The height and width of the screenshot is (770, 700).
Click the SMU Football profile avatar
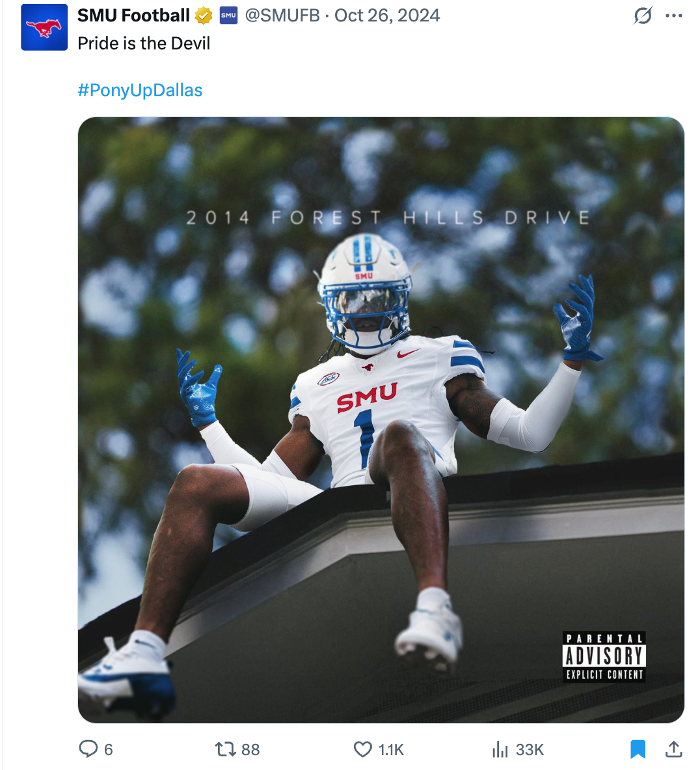coord(44,27)
